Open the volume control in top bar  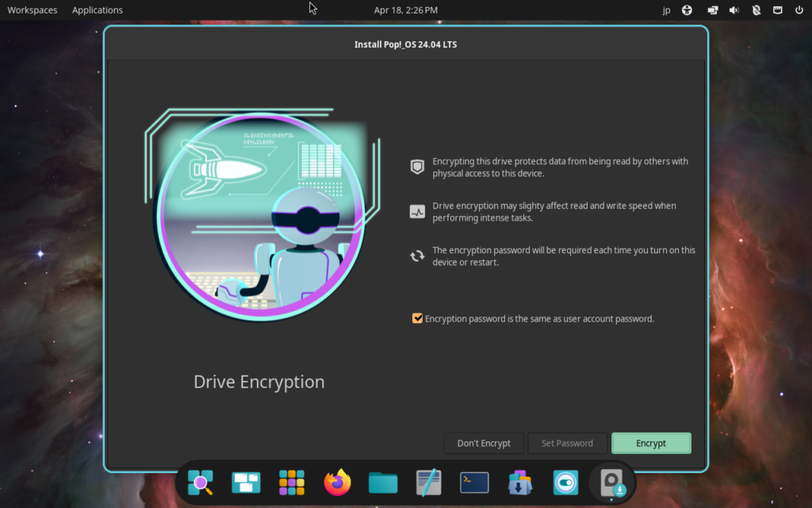coord(733,10)
